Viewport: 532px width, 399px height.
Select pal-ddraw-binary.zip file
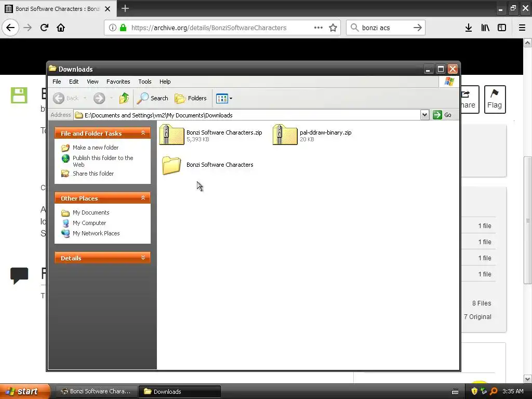(312, 135)
